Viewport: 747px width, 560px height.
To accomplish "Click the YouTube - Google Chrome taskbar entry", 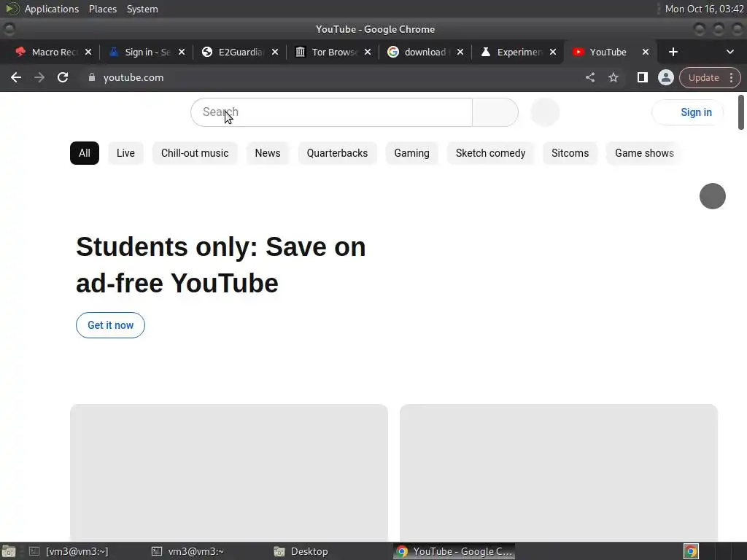I will tap(454, 551).
